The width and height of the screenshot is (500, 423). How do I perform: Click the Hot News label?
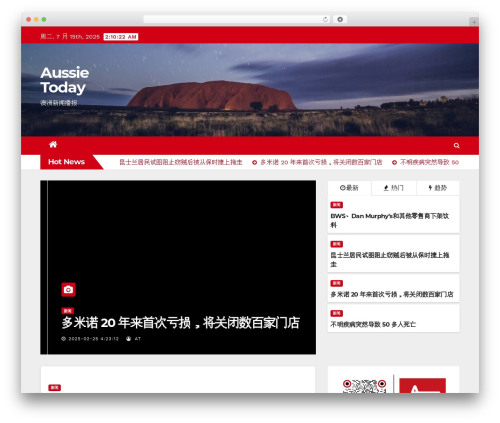coord(67,162)
